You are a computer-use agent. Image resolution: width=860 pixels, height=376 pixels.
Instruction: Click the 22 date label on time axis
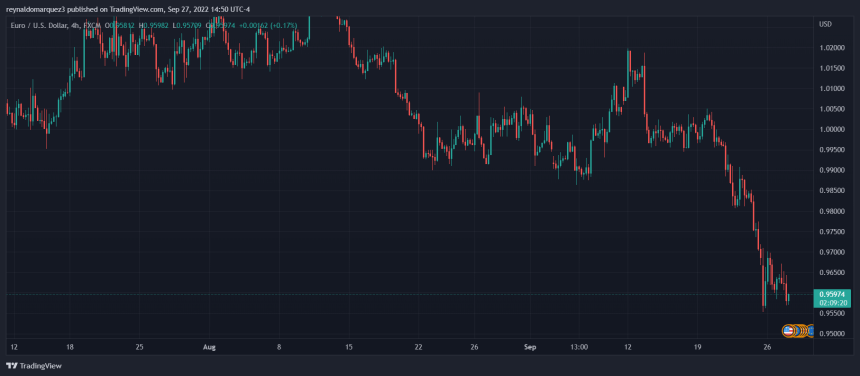click(x=418, y=347)
